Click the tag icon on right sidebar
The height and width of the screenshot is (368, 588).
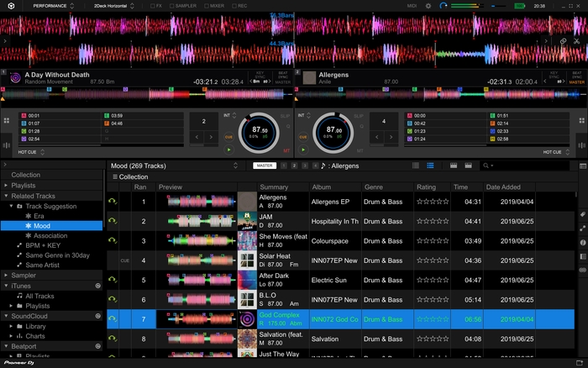(582, 214)
